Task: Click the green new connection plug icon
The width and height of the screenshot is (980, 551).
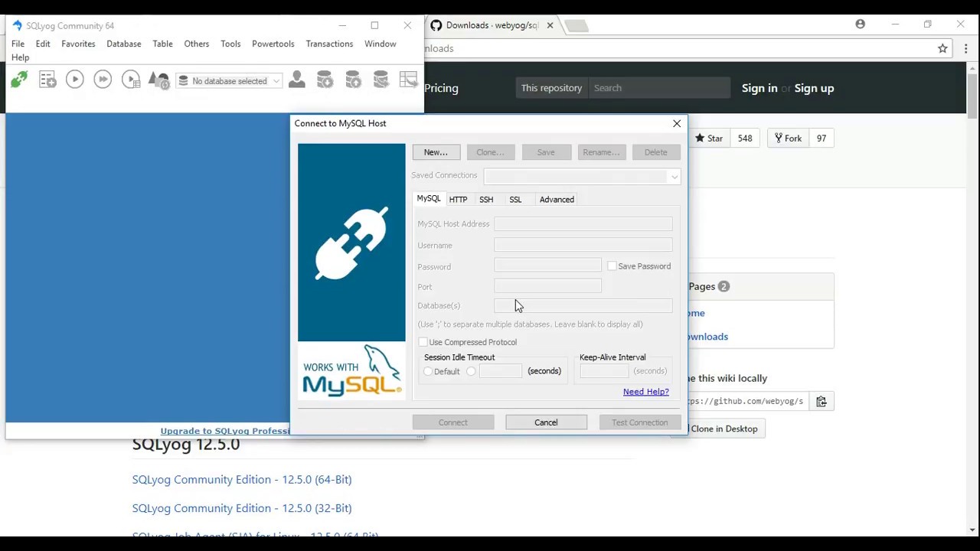Action: (19, 80)
